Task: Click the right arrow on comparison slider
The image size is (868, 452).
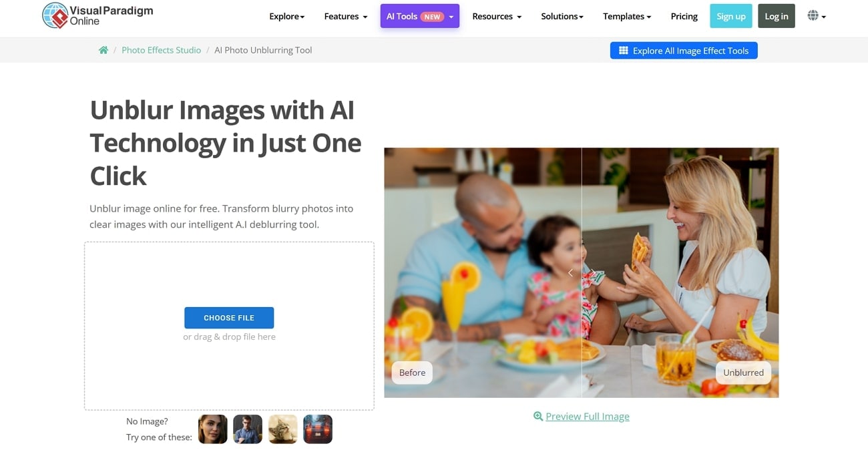Action: coord(592,272)
